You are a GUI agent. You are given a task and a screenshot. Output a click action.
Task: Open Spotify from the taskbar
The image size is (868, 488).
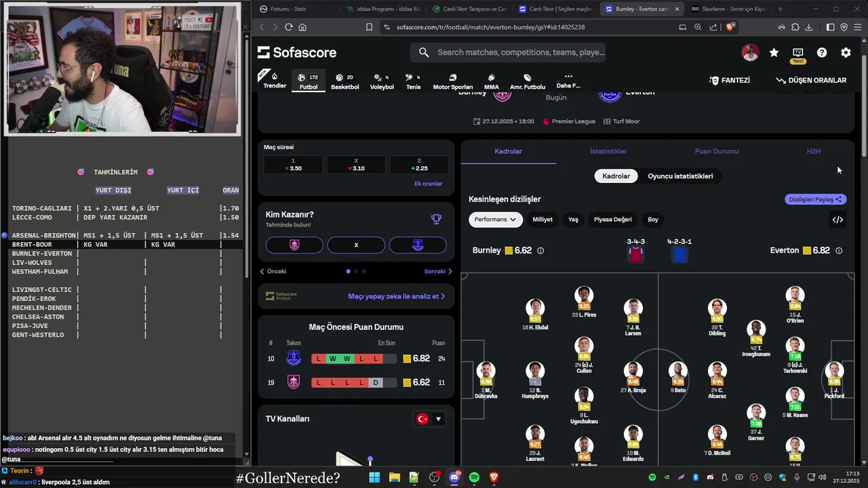(474, 477)
